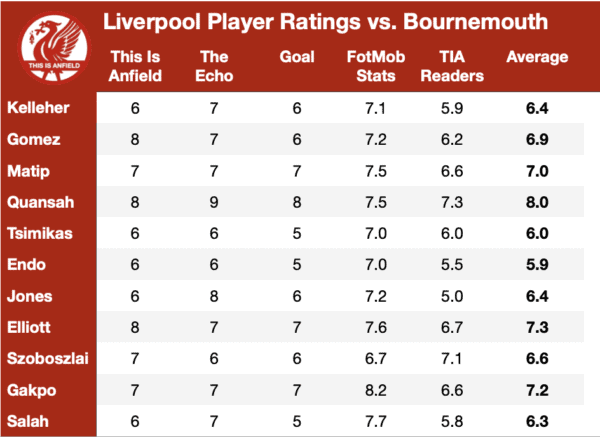Viewport: 600px width, 437px height.
Task: Click the Liverpool Player Ratings title
Action: [x=326, y=21]
